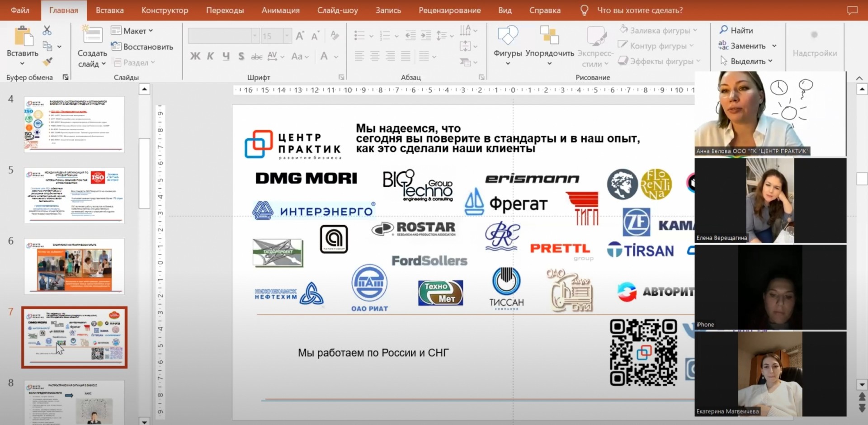The width and height of the screenshot is (868, 425).
Task: Select slide 4 thumbnail
Action: (74, 124)
